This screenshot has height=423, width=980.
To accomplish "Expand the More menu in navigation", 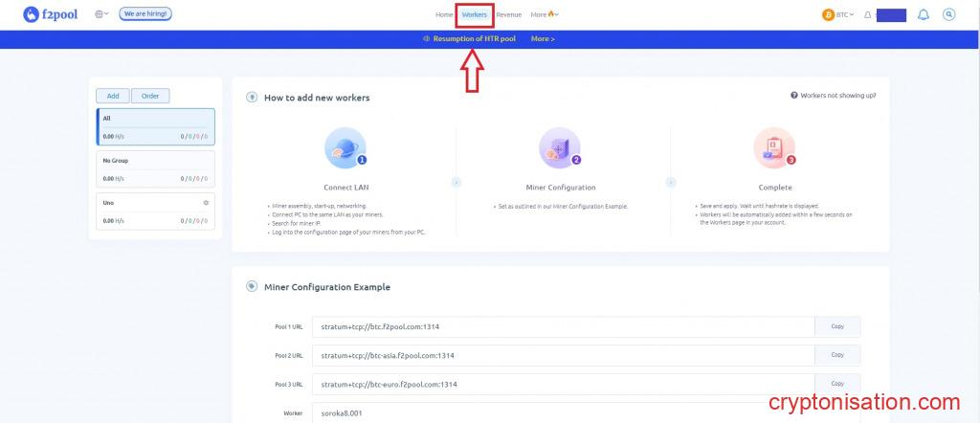I will tap(544, 14).
